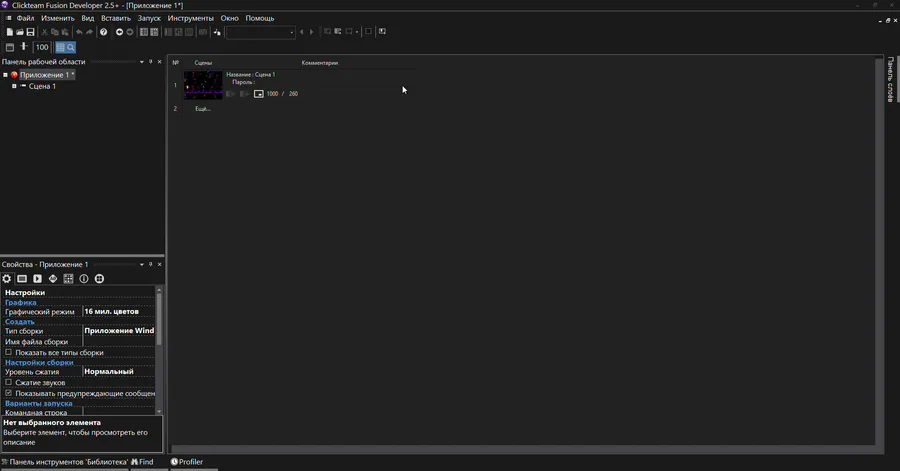Open the Events grid tab icon in Properties

click(68, 279)
